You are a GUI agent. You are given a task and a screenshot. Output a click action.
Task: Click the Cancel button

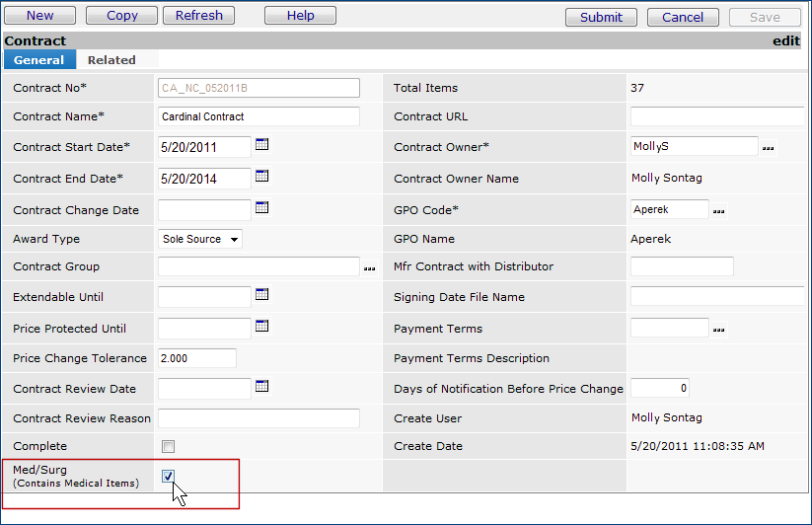click(x=683, y=17)
